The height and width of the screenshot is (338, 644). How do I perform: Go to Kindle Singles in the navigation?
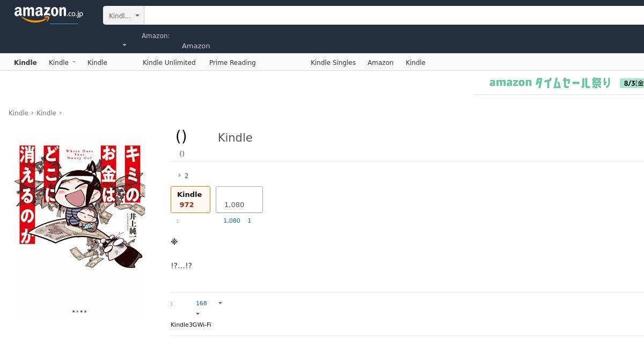pyautogui.click(x=333, y=62)
